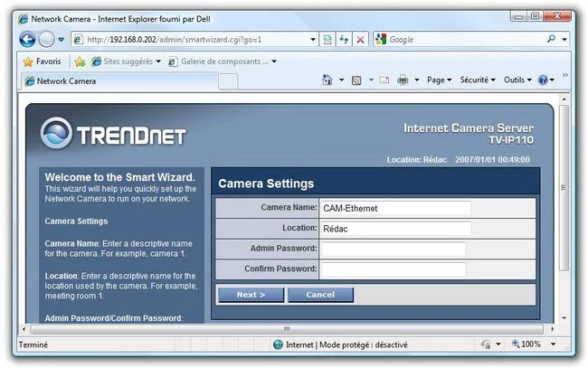Click the Next > button

[251, 295]
